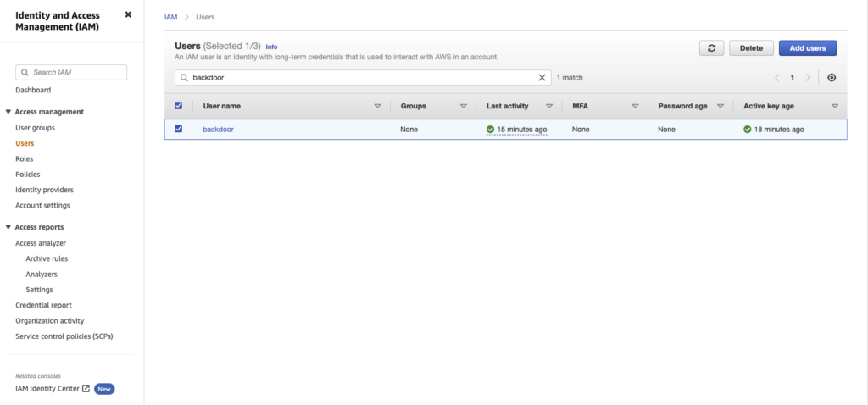The height and width of the screenshot is (405, 868).
Task: Open Organization activity page
Action: point(50,320)
